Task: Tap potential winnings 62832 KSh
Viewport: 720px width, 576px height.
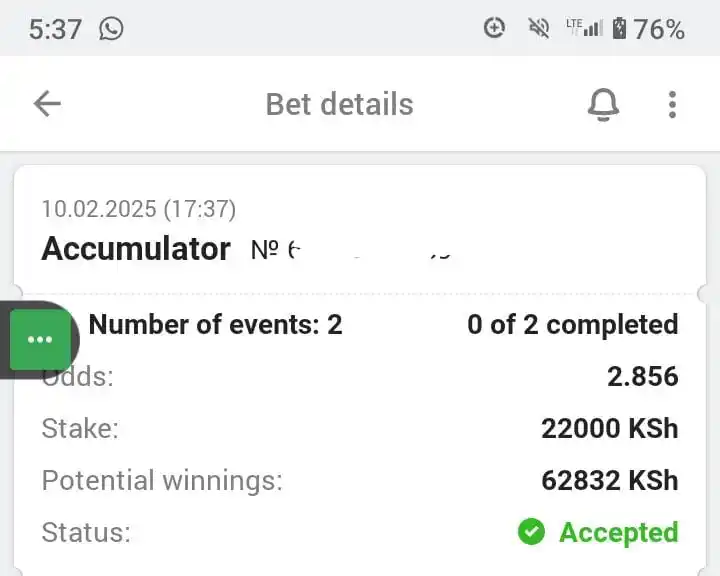Action: pyautogui.click(x=610, y=480)
